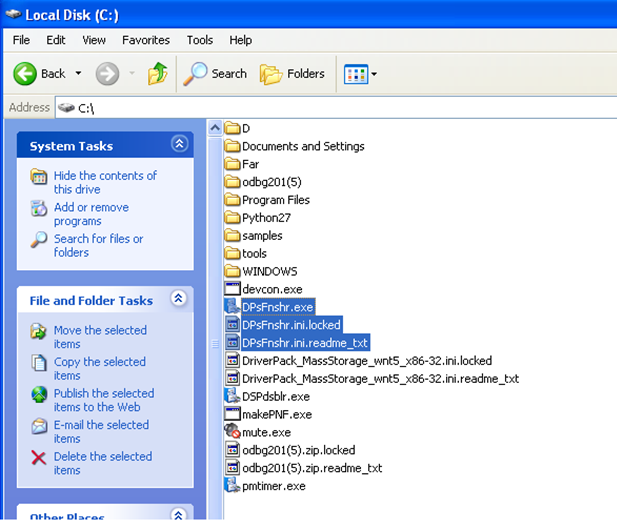The image size is (617, 524).
Task: Click inside the Address bar field
Action: click(340, 107)
